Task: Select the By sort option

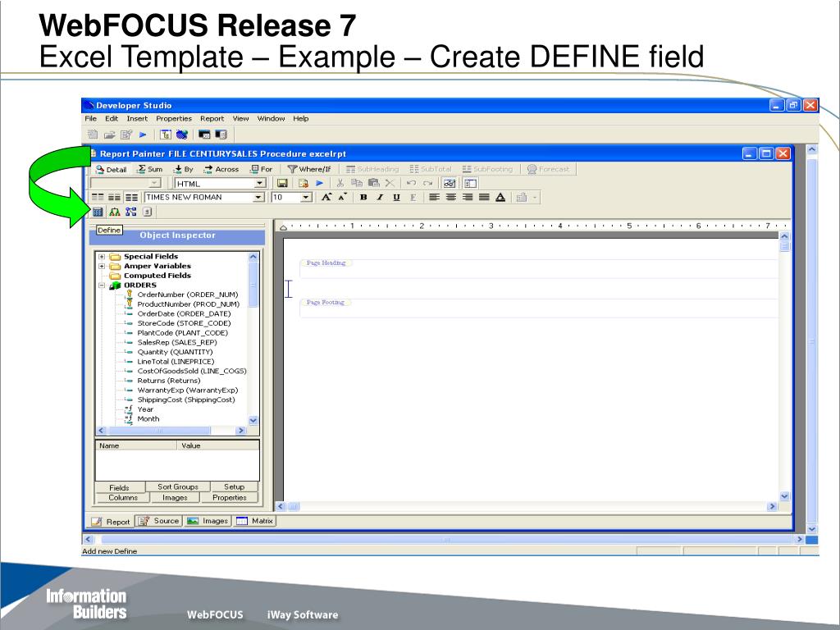Action: (183, 169)
